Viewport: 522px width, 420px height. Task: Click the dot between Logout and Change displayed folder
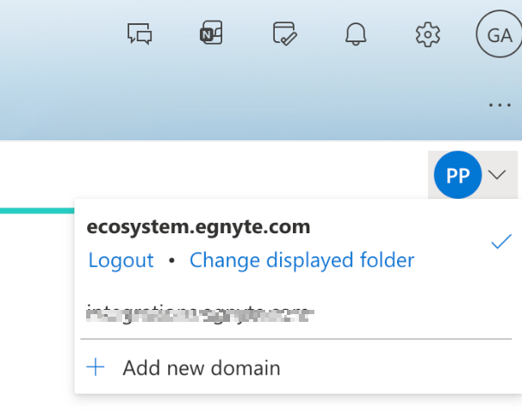point(171,261)
